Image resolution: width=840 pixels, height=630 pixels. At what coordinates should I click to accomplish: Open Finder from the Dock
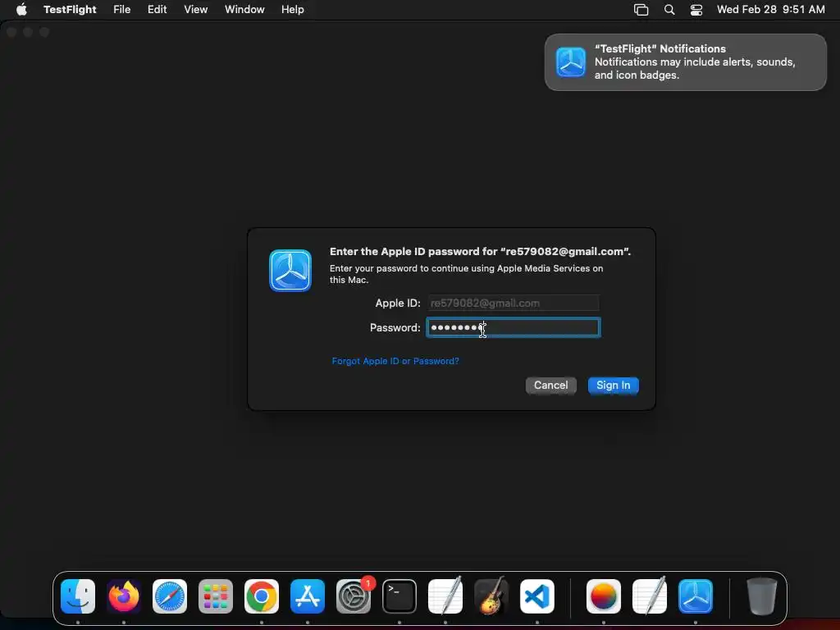[78, 596]
